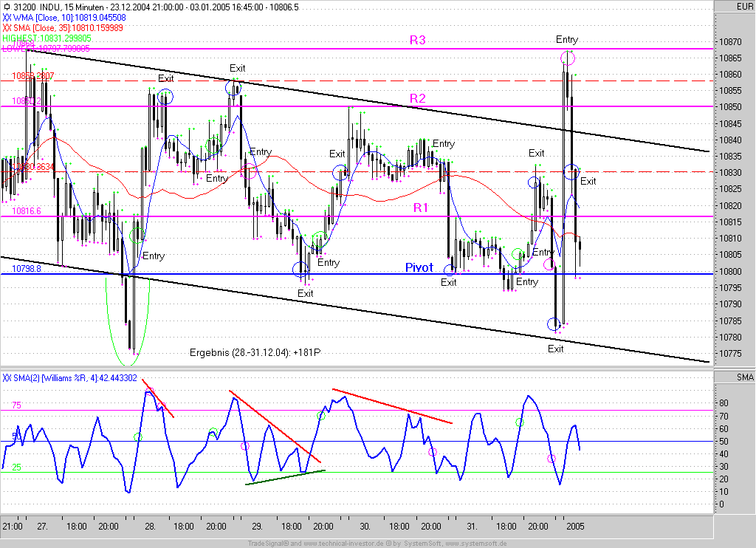This screenshot has width=756, height=548.
Task: Click the XX marker before WMA legend
Action: coord(7,18)
